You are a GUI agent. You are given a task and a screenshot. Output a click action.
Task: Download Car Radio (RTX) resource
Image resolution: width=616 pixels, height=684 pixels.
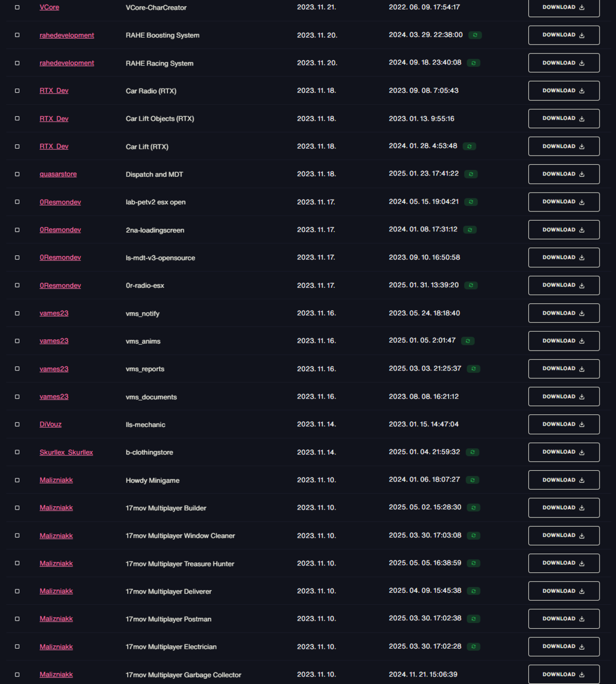564,91
